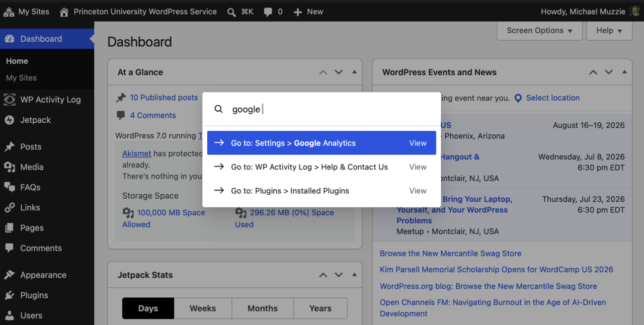Click the search icon in command palette

pyautogui.click(x=218, y=109)
